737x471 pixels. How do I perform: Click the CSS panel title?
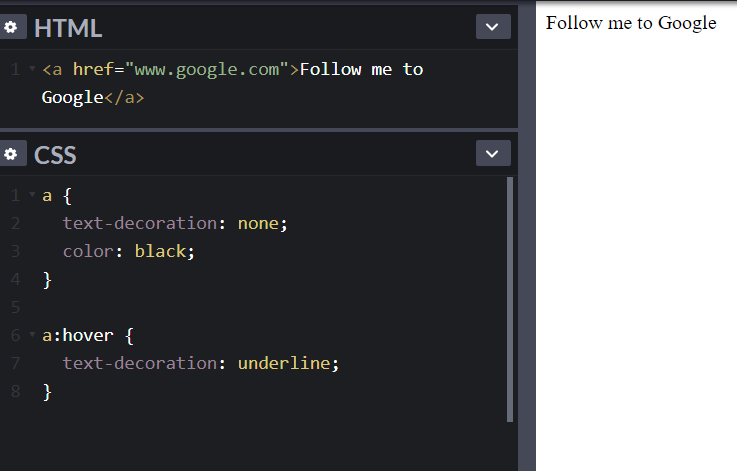point(55,155)
